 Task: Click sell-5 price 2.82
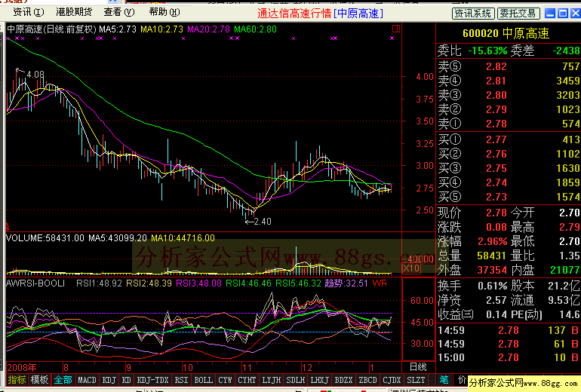pos(496,66)
